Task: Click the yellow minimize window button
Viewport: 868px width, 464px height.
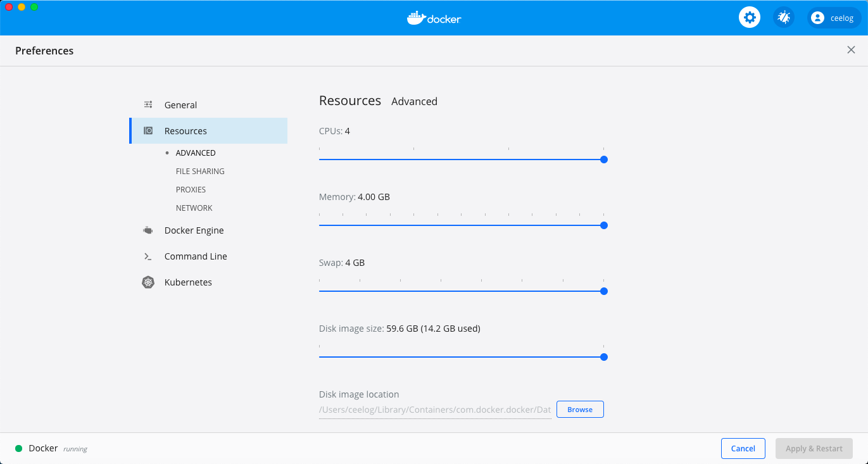Action: 22,7
